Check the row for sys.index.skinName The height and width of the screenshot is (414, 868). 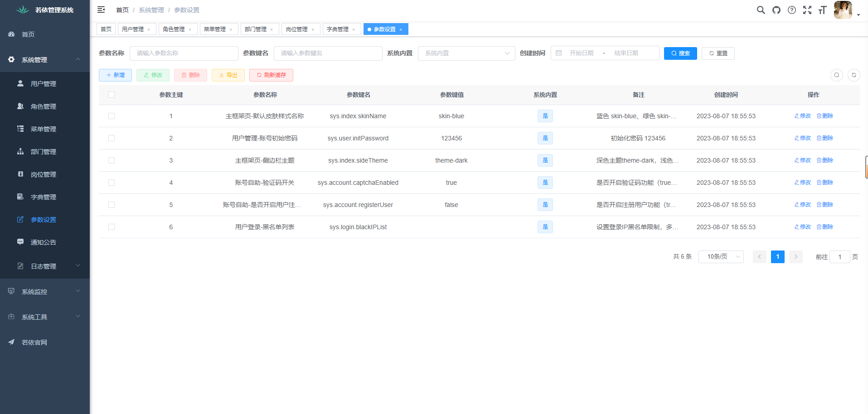[112, 116]
